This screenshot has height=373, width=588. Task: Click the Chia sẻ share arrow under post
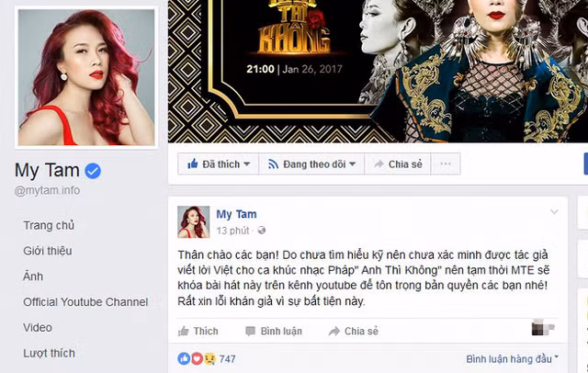point(334,331)
